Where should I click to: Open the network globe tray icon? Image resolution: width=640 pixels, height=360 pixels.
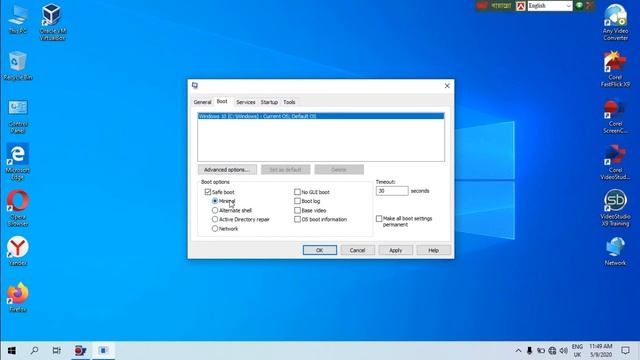click(x=552, y=351)
